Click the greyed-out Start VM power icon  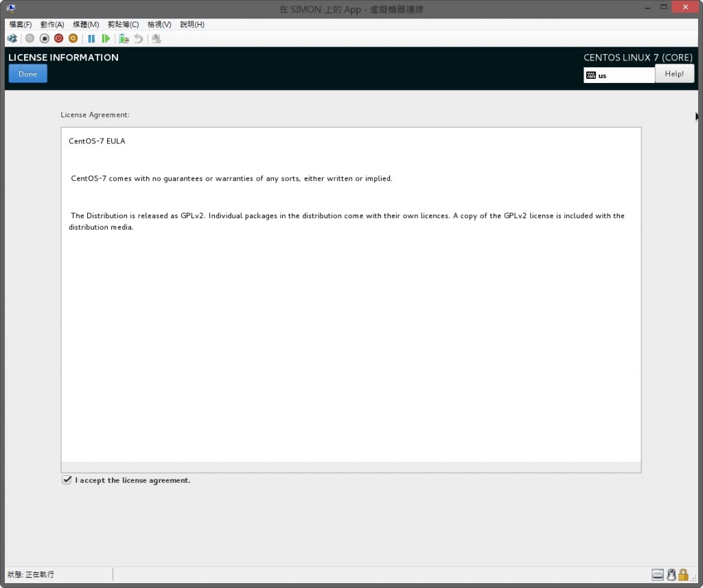point(30,38)
